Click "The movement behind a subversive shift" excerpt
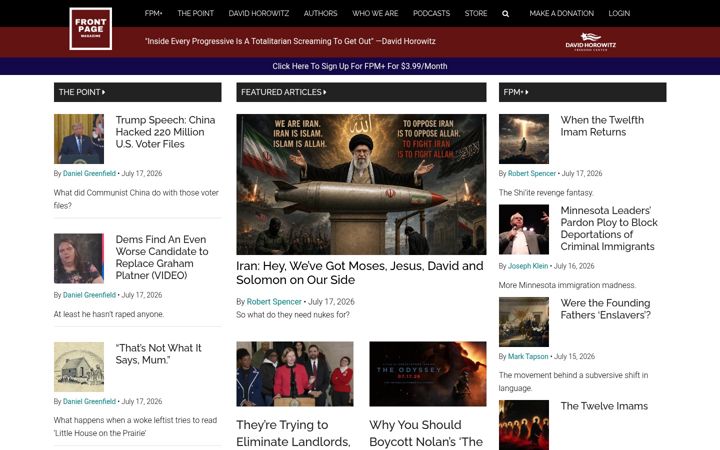Screen dimensions: 720x450 [x=574, y=382]
